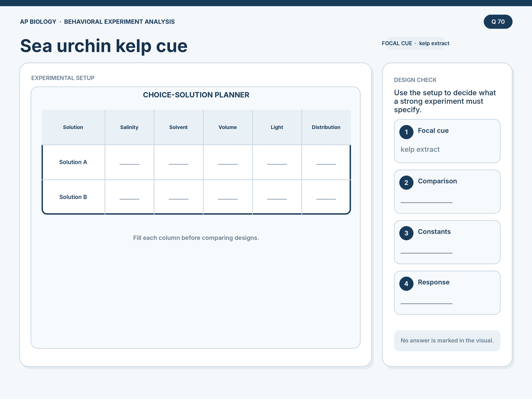This screenshot has width=532, height=399.
Task: Select the FOCAL CUE kelp extract chip
Action: coord(416,43)
